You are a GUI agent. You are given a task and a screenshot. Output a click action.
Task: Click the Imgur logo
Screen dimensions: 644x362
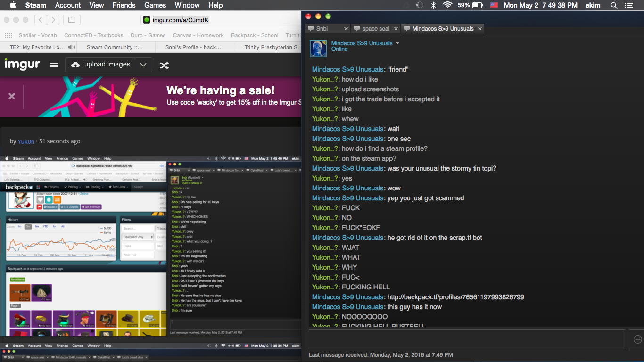22,65
